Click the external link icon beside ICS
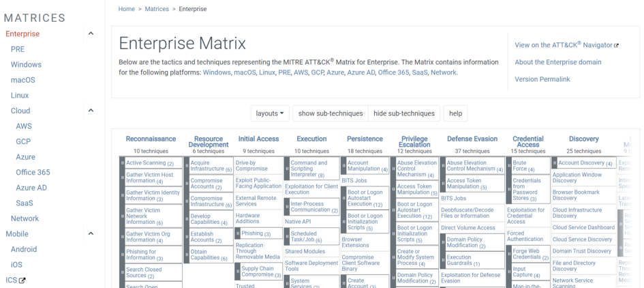This screenshot has height=288, width=644. click(x=22, y=280)
